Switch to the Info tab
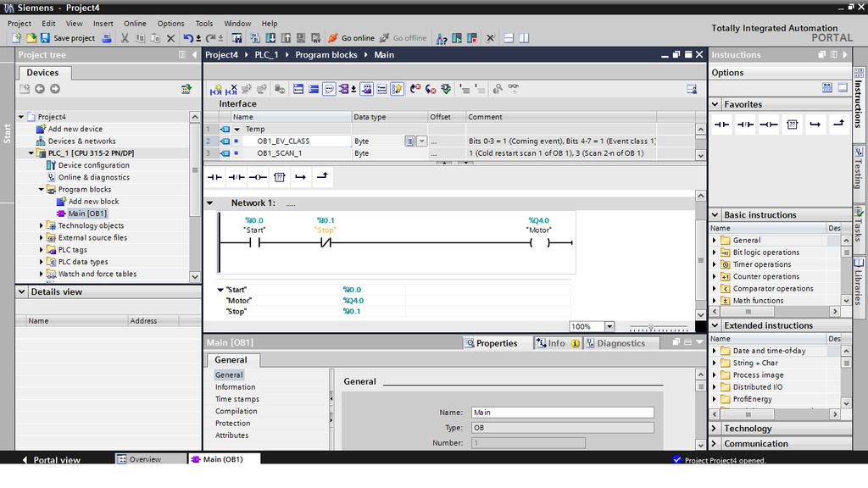Viewport: 868px width, 488px height. (x=557, y=343)
